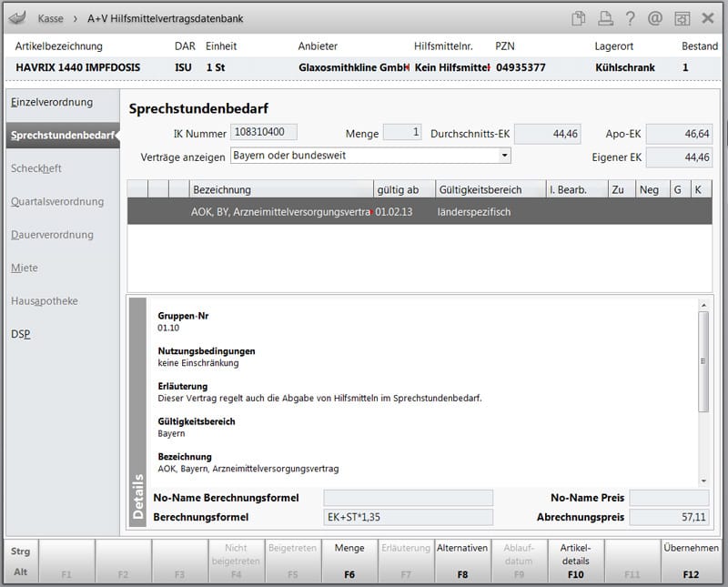Collapse the vertical Details panel tab
Screen dimensions: 728x587
(x=138, y=412)
